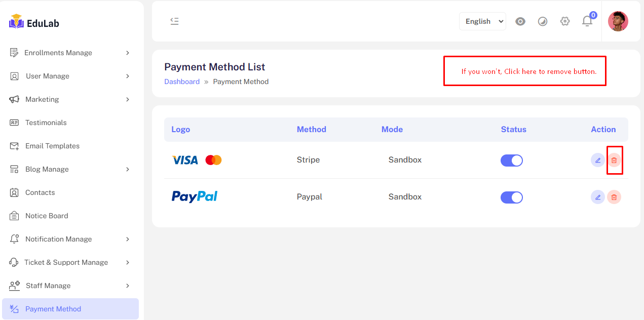Edit the Paypal payment method

click(x=598, y=197)
